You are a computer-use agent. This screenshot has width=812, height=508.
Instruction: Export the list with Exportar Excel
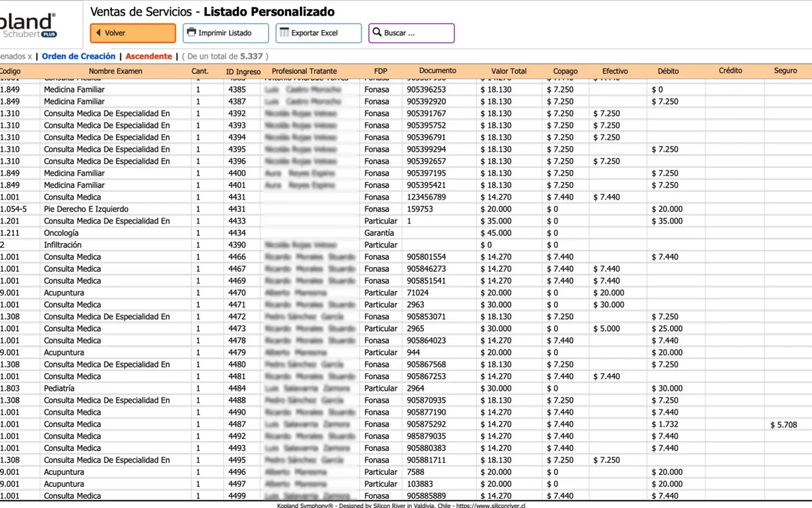pos(319,33)
